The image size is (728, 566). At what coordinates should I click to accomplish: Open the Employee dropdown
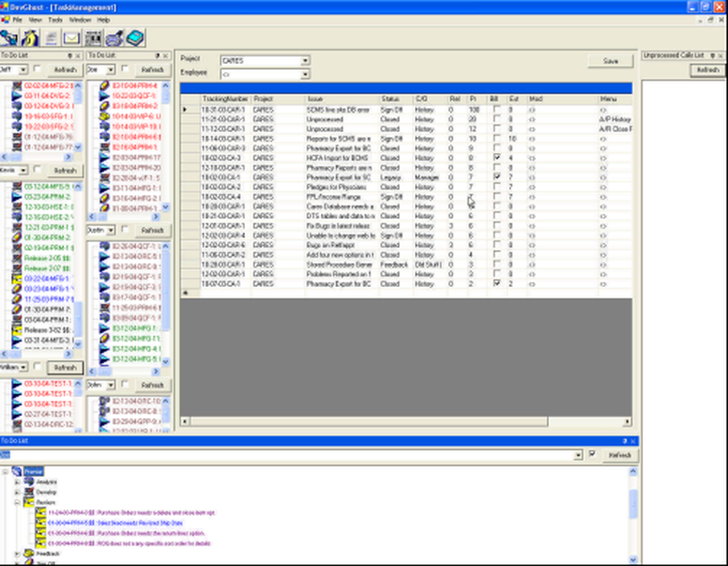click(x=306, y=73)
